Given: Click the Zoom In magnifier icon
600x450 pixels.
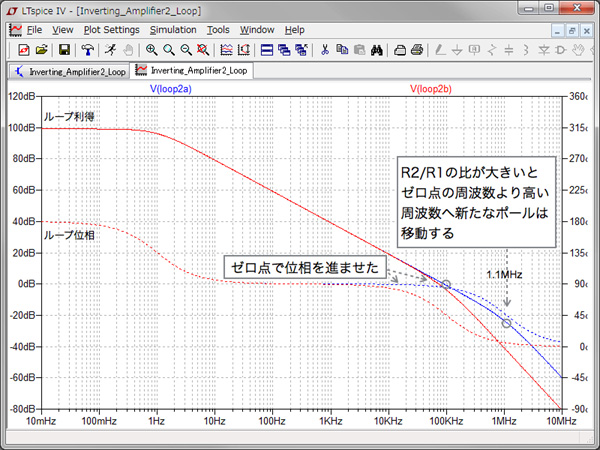Looking at the screenshot, I should tap(151, 49).
